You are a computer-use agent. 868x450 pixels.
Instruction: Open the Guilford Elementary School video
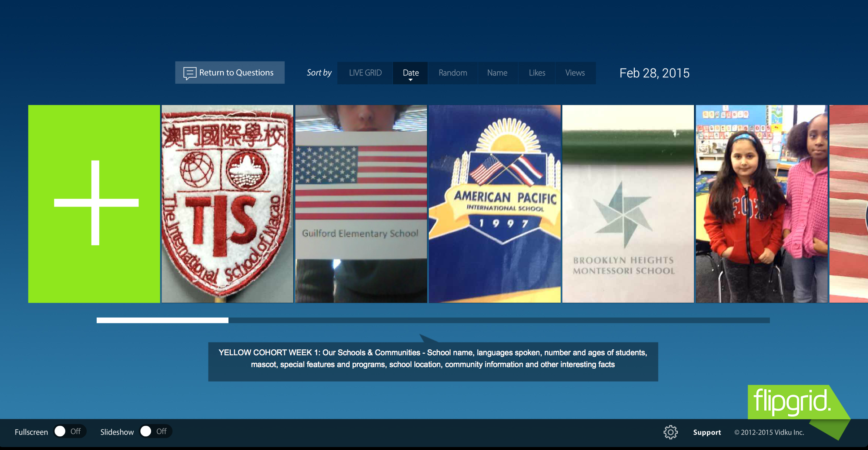361,204
